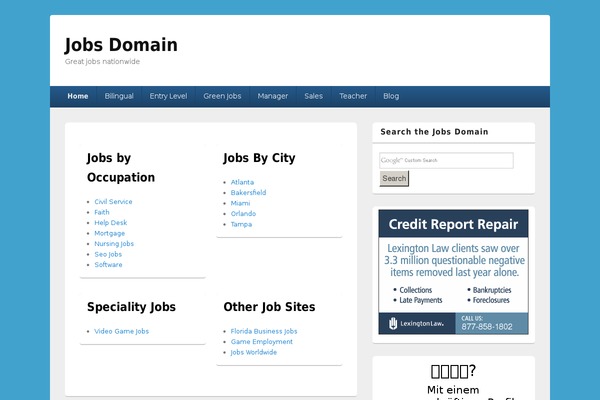Image resolution: width=600 pixels, height=400 pixels.
Task: Visit Jobs Worldwide site
Action: (254, 352)
